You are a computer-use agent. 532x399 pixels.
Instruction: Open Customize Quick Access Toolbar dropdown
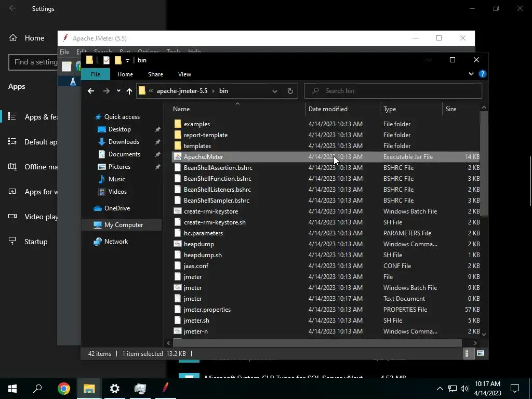(127, 60)
